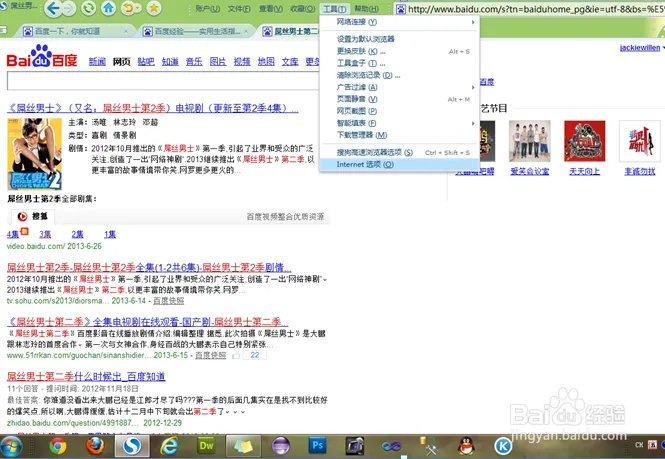Select 网页截图(P) menu item

point(400,111)
